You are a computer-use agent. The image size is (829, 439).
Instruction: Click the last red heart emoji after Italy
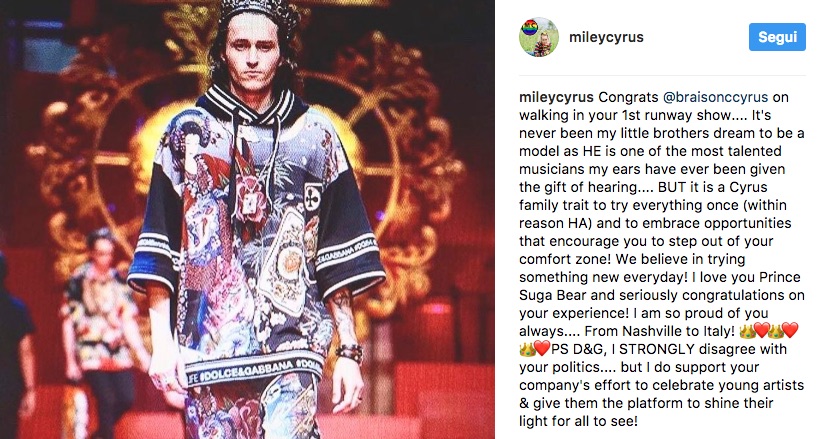pyautogui.click(x=790, y=331)
